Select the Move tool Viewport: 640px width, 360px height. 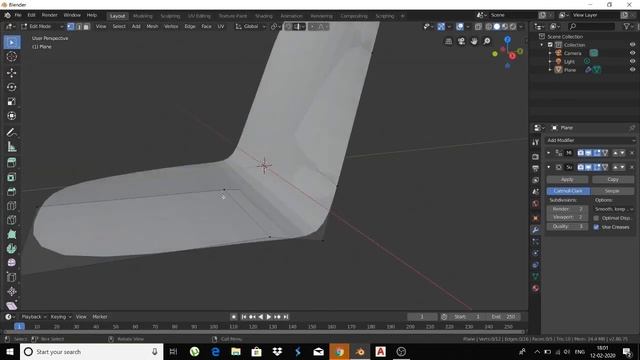(11, 73)
